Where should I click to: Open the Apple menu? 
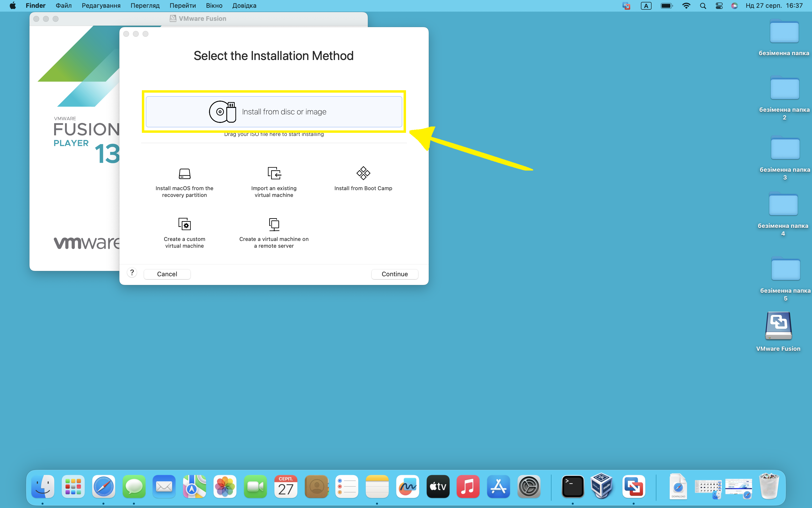(13, 6)
